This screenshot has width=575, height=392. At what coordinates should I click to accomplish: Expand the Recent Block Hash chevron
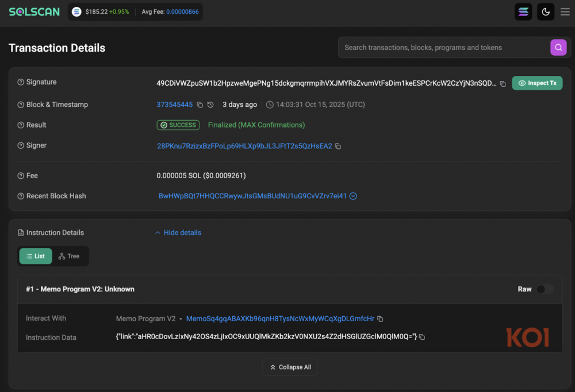click(x=354, y=196)
